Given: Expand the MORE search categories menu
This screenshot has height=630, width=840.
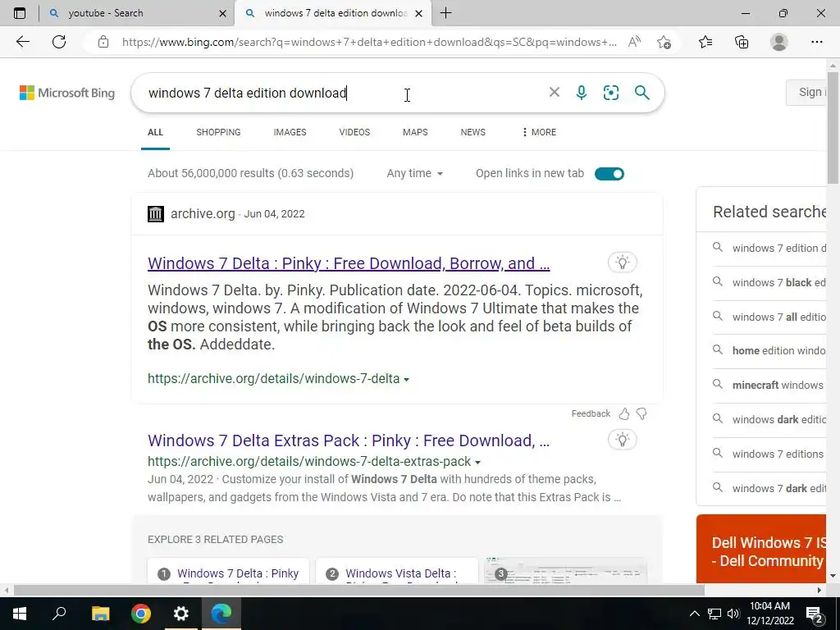Looking at the screenshot, I should (539, 132).
